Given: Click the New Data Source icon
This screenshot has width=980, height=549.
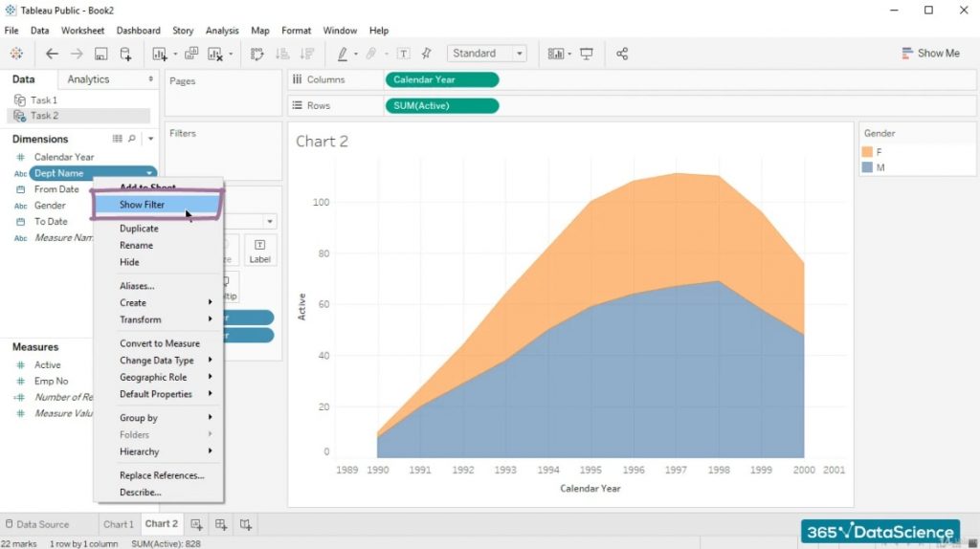Looking at the screenshot, I should [125, 54].
